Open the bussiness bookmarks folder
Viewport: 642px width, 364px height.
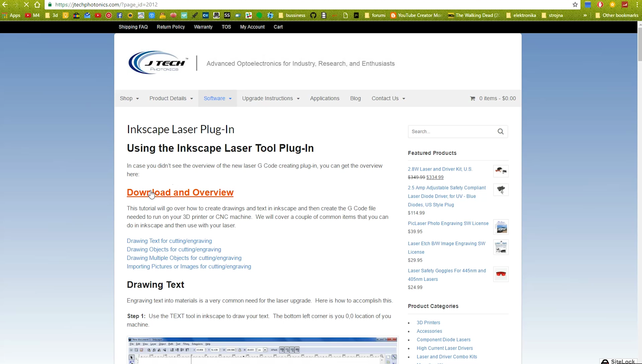(292, 15)
